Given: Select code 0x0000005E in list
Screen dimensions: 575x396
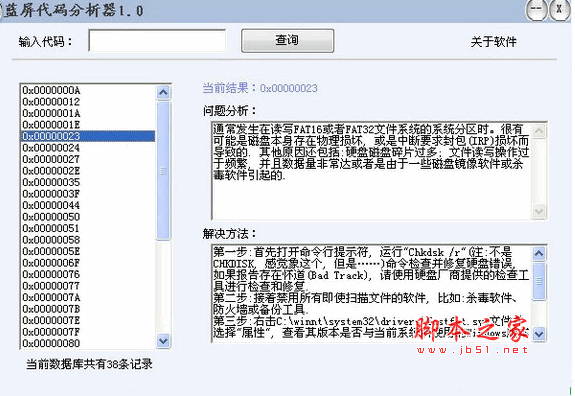Looking at the screenshot, I should click(x=88, y=251).
